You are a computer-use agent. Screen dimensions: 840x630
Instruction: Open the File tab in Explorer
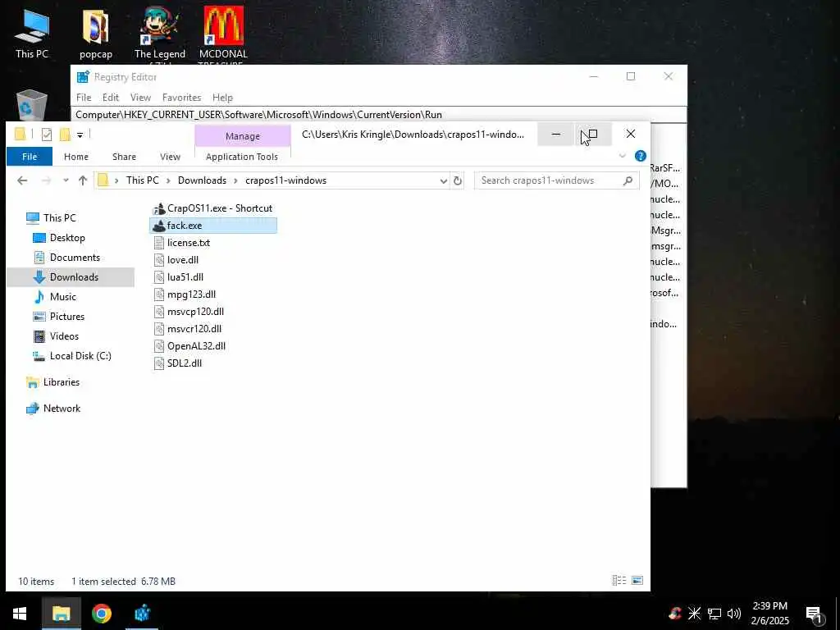tap(30, 157)
